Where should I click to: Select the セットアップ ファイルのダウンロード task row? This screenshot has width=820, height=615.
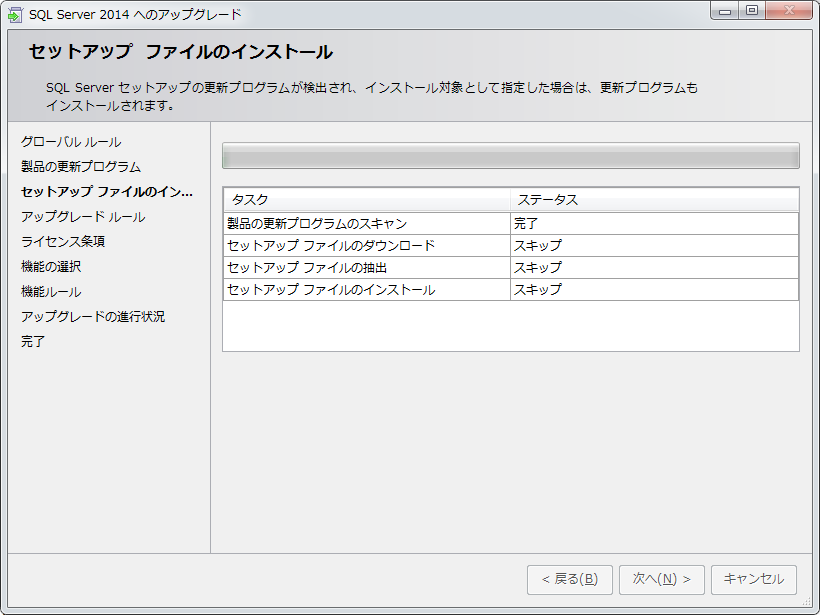pos(366,246)
